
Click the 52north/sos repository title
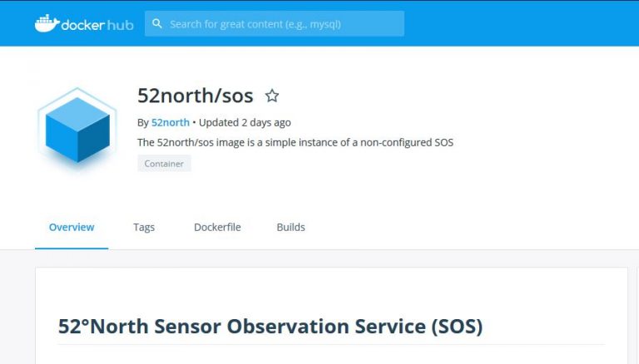point(195,96)
